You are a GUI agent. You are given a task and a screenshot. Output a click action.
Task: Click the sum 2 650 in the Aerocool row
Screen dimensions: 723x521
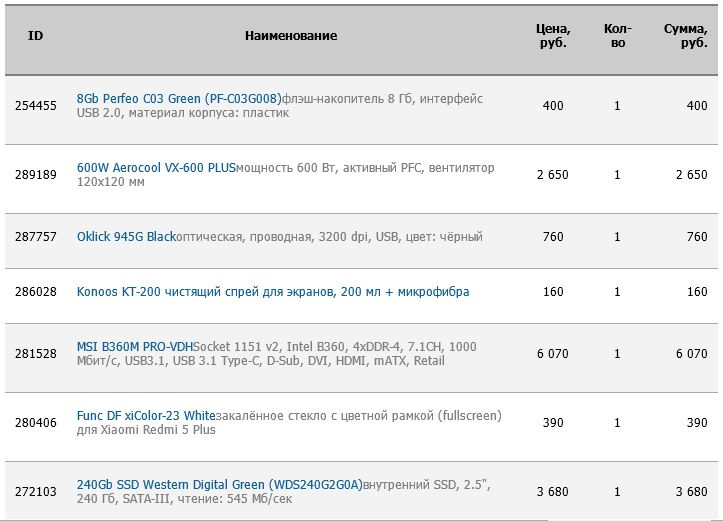(691, 175)
